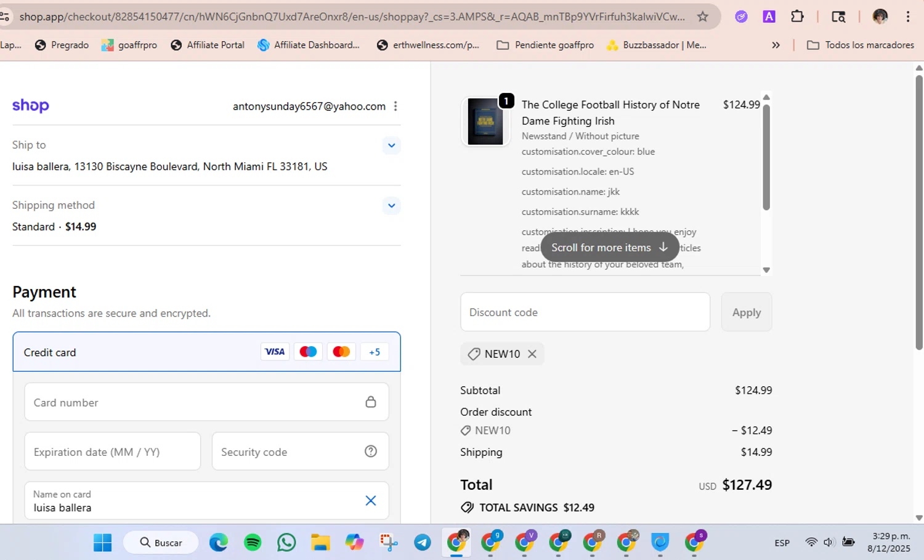The image size is (924, 560).
Task: Launch Microsoft Edge from the taskbar
Action: [x=219, y=543]
